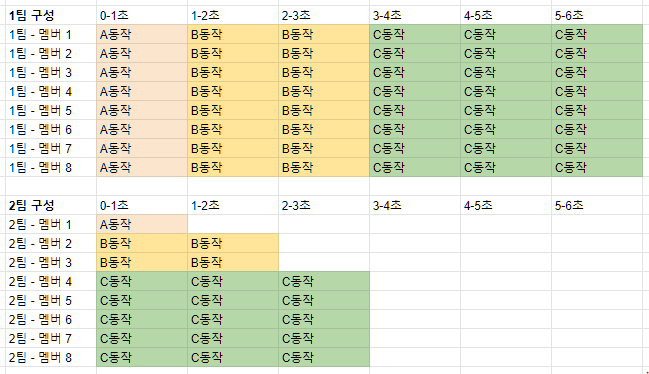Image resolution: width=649 pixels, height=374 pixels.
Task: Select the '1팀 - 멤버 5' row label
Action: pos(51,110)
